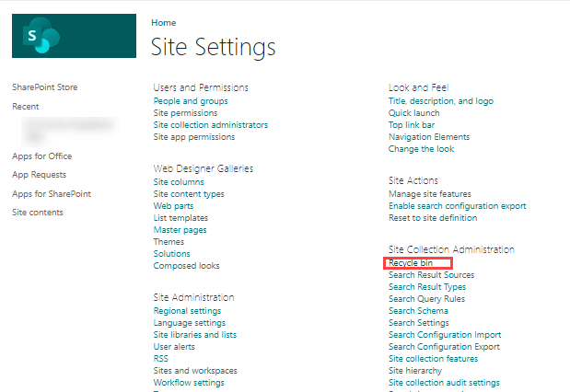The image size is (570, 392).
Task: Click the Site Administration heading
Action: tap(193, 298)
